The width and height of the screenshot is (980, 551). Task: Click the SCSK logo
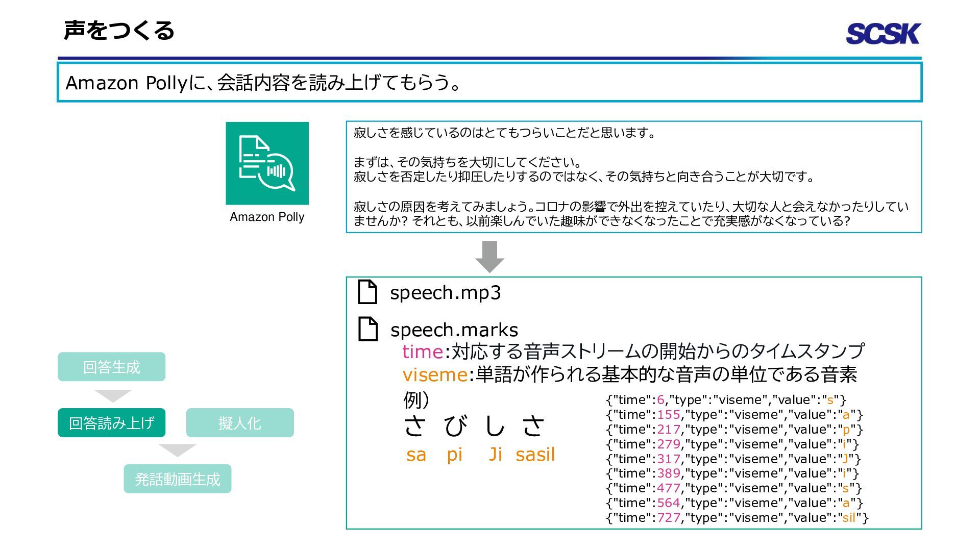coord(883,34)
